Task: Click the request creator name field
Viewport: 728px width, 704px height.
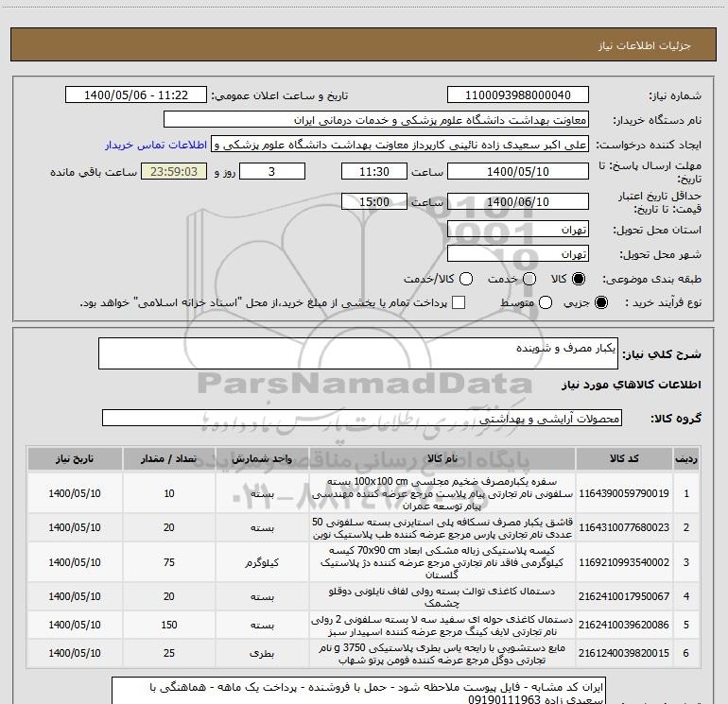Action: [400, 145]
